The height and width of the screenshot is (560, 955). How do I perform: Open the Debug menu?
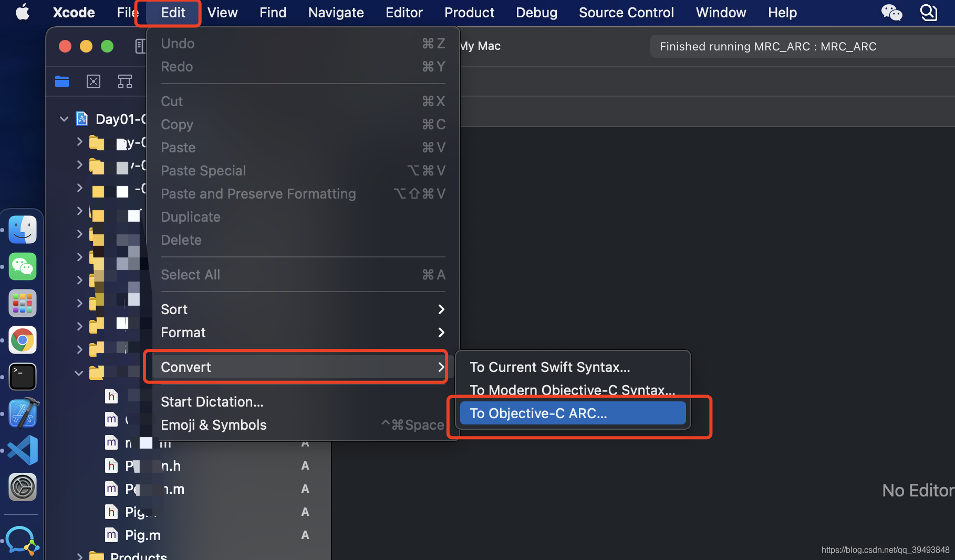click(536, 13)
